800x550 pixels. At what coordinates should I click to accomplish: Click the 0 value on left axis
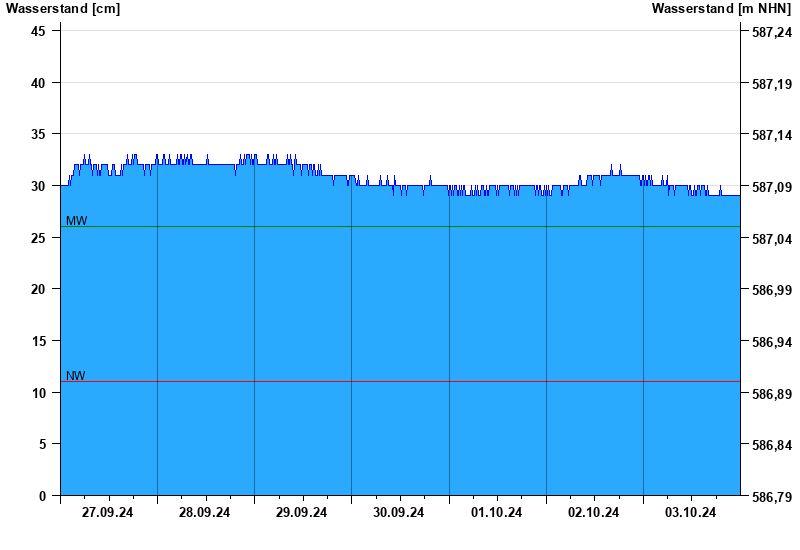point(42,496)
